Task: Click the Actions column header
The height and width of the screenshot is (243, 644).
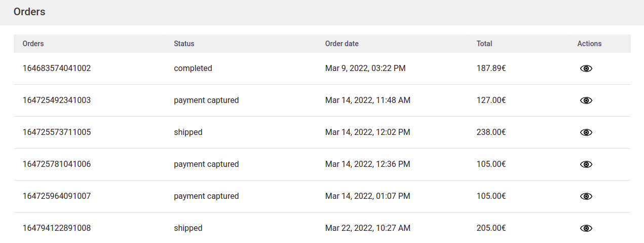Action: [589, 44]
